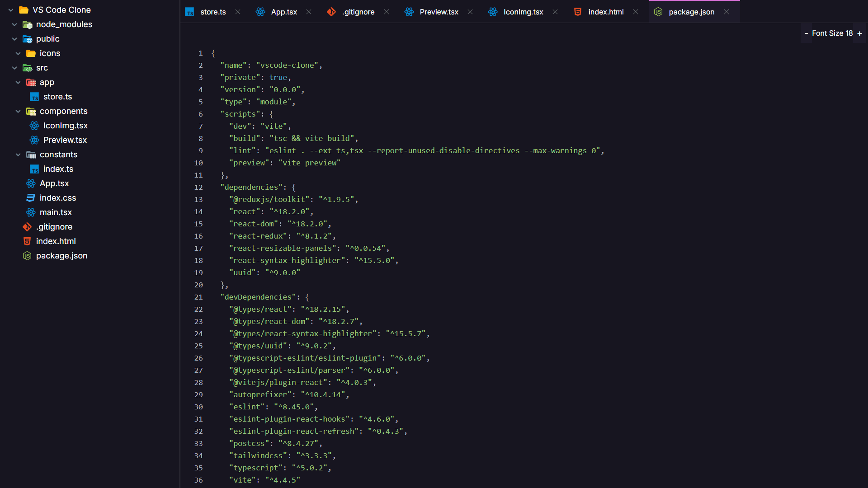Viewport: 868px width, 488px height.
Task: Click the "devDependencies" key in the code
Action: point(258,297)
